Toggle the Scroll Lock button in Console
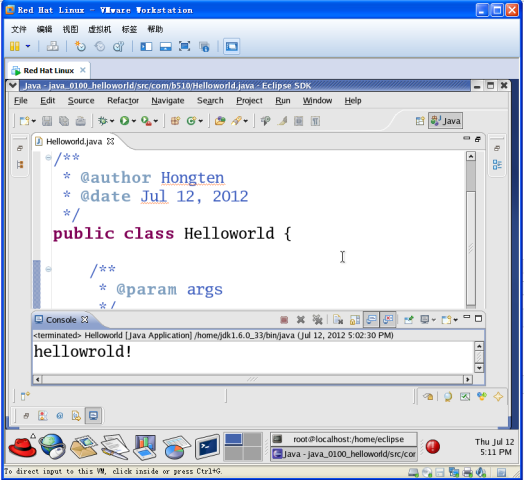524x480 pixels. point(355,320)
